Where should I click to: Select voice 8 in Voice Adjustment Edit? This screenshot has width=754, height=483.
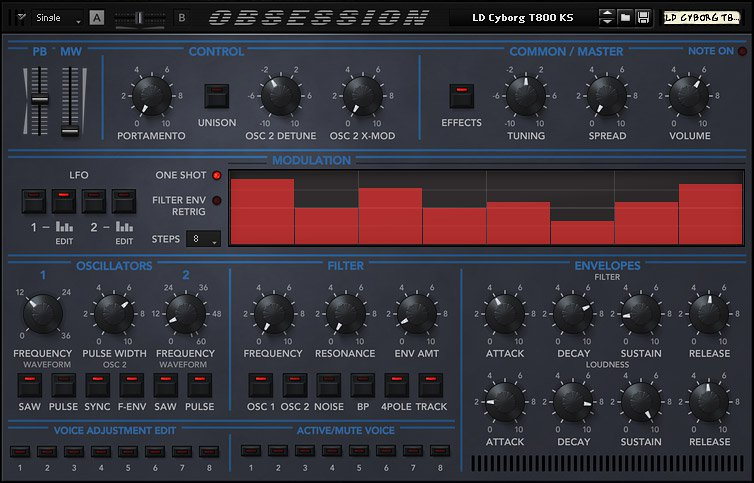point(209,452)
